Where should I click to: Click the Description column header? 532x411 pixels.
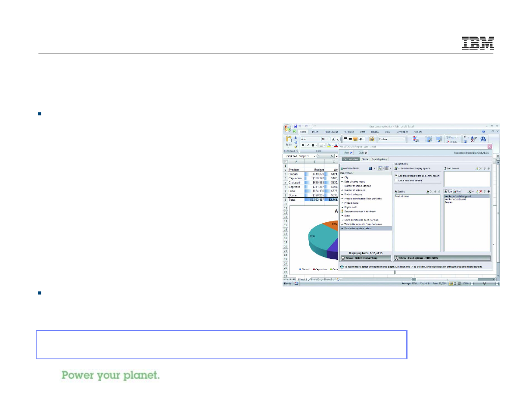366,173
